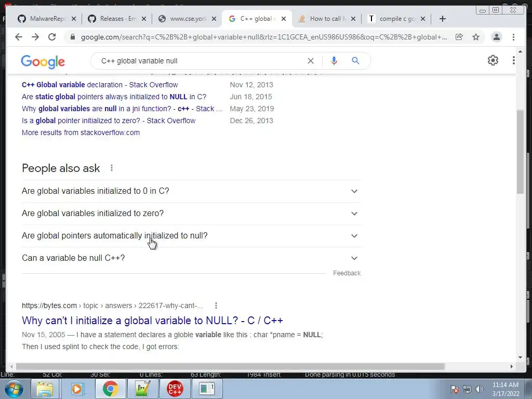Switch to www.cse.york tab
This screenshot has height=399, width=532.
pos(187,19)
